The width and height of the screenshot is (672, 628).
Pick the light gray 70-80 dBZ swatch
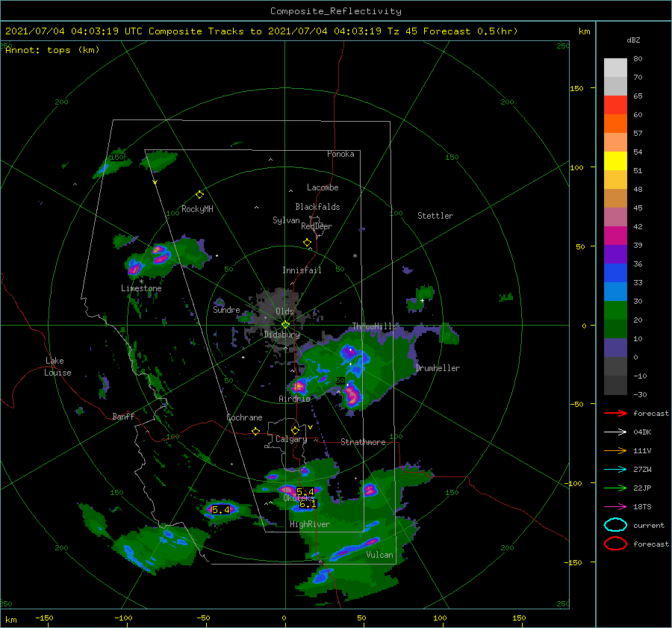click(615, 68)
